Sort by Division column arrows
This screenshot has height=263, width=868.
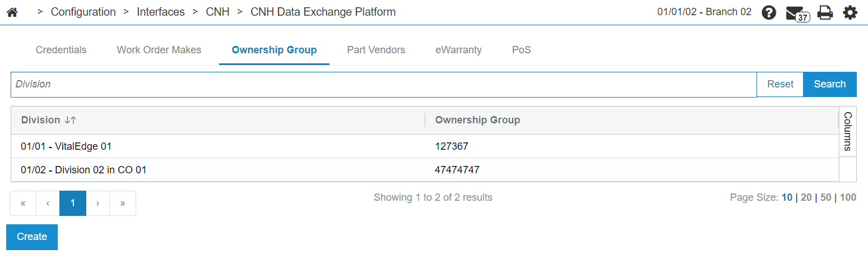pyautogui.click(x=70, y=120)
